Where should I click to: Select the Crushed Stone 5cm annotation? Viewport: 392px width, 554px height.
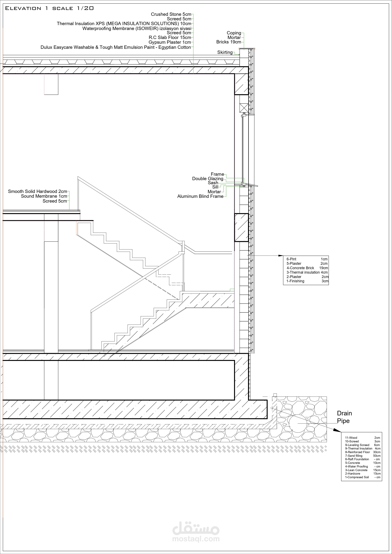(171, 14)
